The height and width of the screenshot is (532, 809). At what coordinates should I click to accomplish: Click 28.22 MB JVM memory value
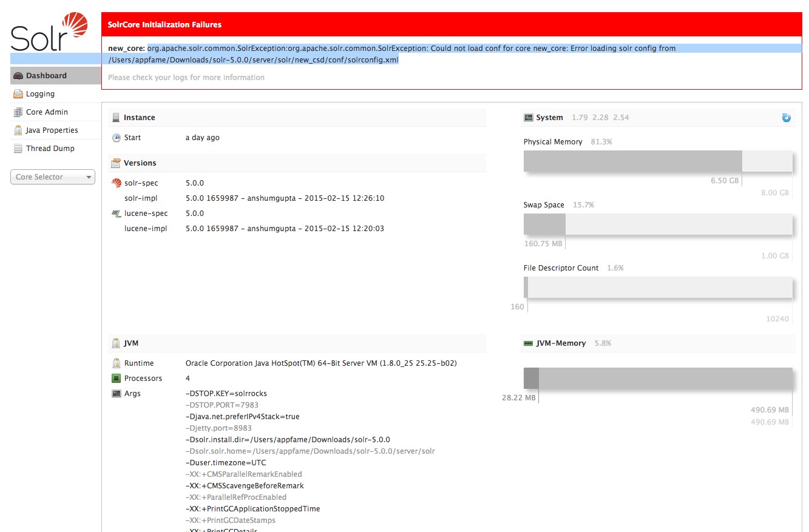pos(519,398)
